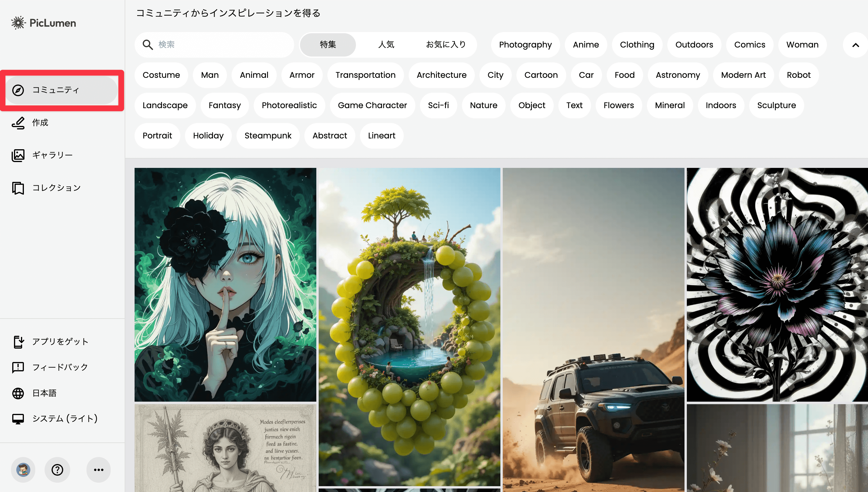The height and width of the screenshot is (492, 868).
Task: Open the user avatar profile icon
Action: tap(23, 470)
